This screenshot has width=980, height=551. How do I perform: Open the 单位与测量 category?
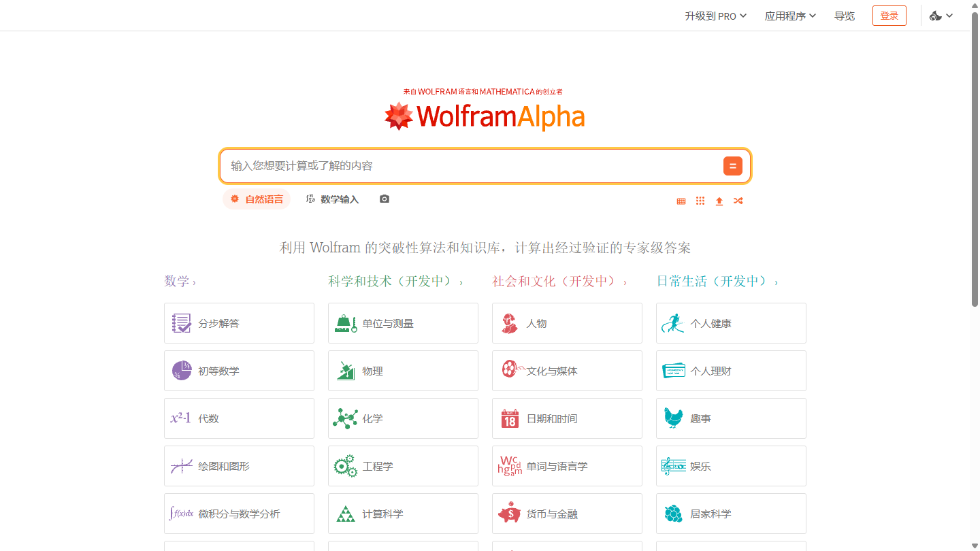(403, 323)
